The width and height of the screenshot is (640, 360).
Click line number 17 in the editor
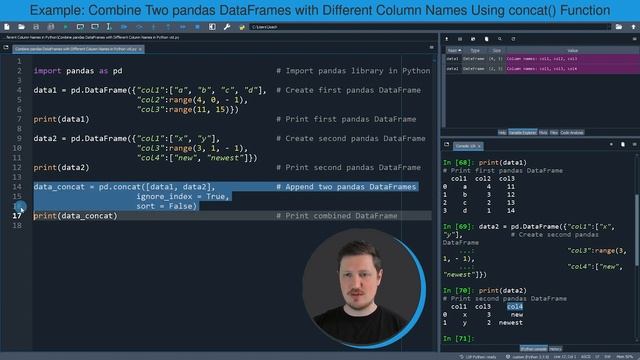pos(17,216)
